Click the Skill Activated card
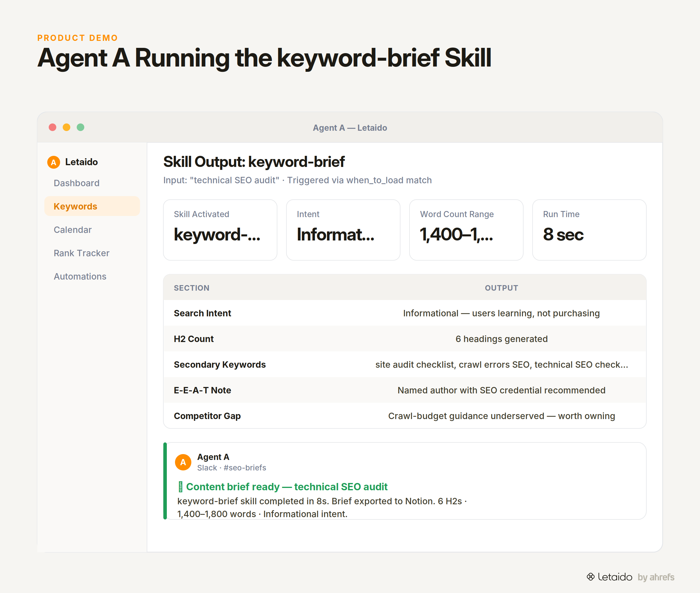 220,230
